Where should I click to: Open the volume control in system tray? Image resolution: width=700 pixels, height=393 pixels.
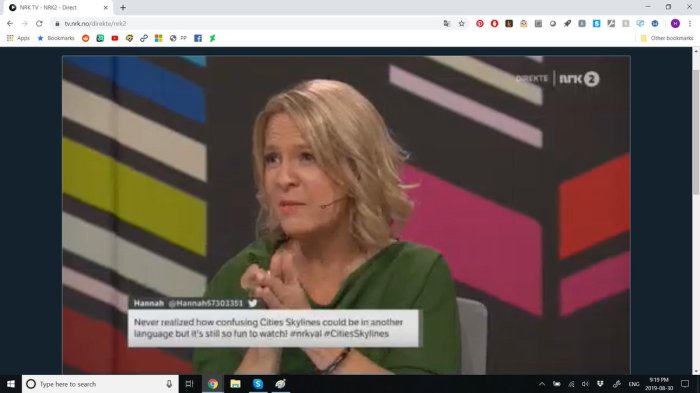(x=585, y=384)
